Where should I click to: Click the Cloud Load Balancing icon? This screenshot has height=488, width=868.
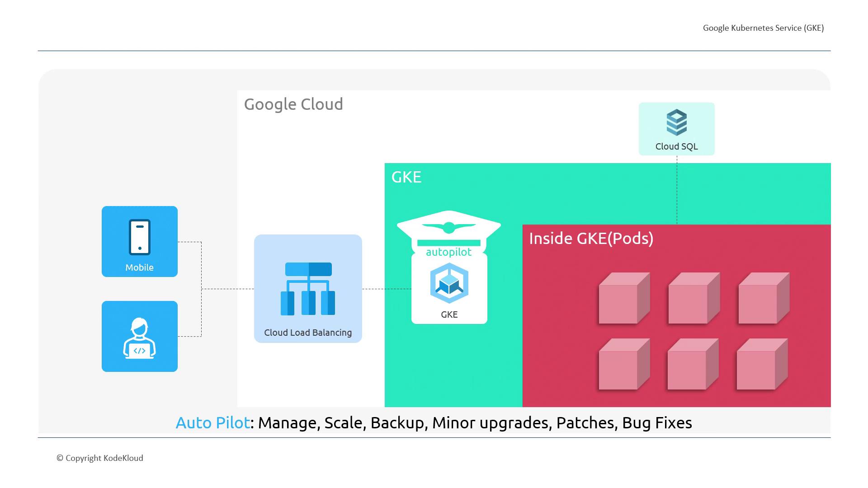[308, 289]
